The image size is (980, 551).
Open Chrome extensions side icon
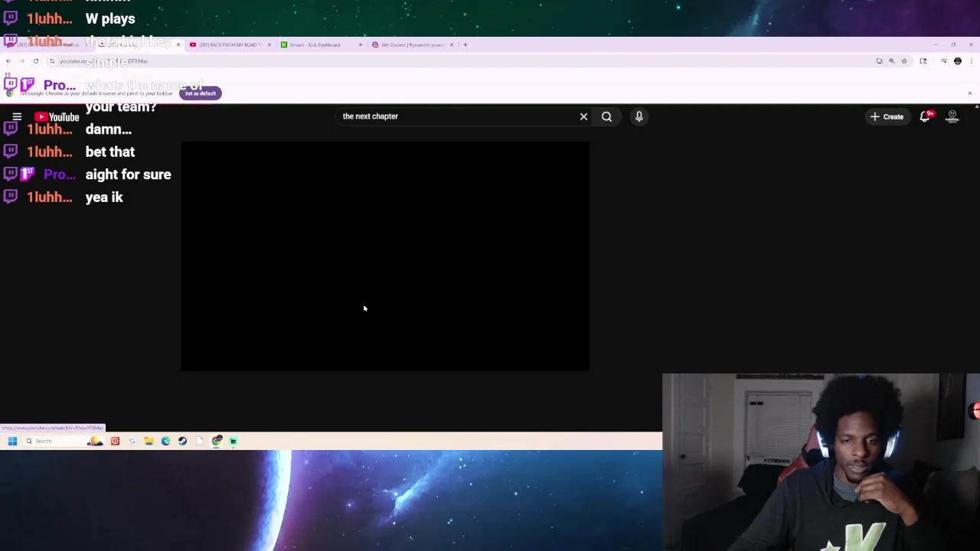click(x=923, y=60)
